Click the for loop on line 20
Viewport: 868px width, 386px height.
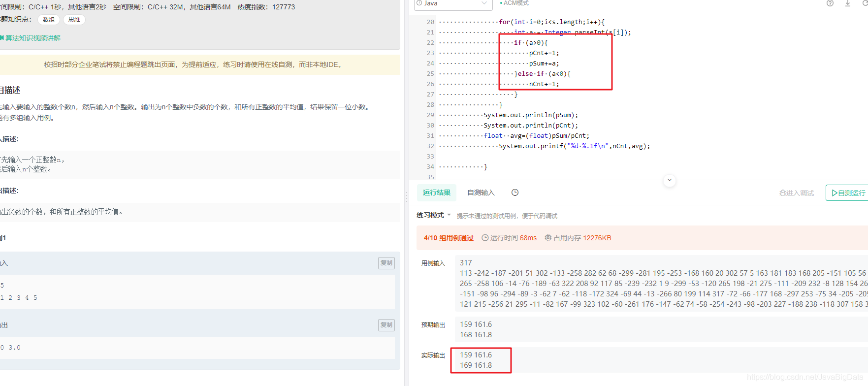click(x=552, y=22)
